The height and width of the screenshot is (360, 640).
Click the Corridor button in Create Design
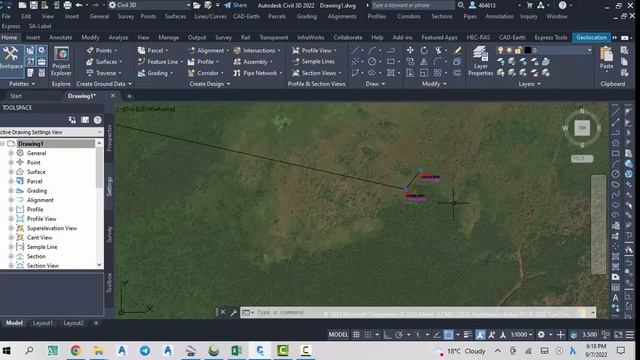tap(205, 73)
